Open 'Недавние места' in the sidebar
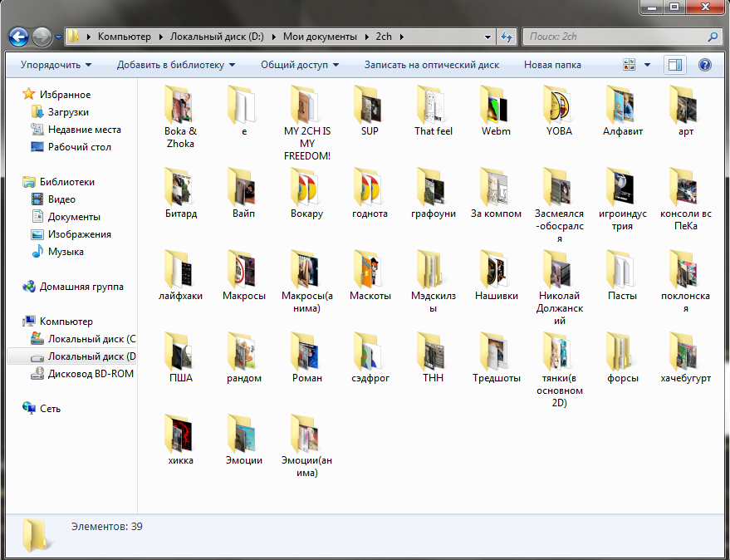730x560 pixels. point(76,130)
